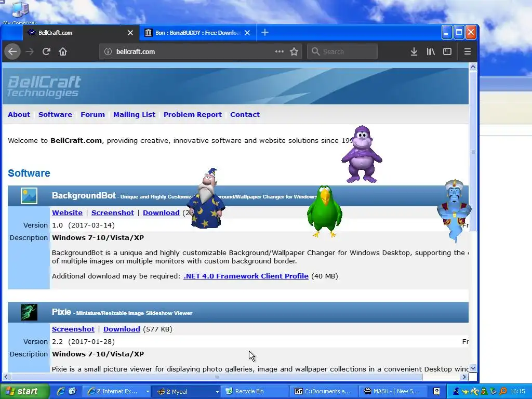Open the Software navigation link
Image resolution: width=532 pixels, height=399 pixels.
[x=55, y=115]
